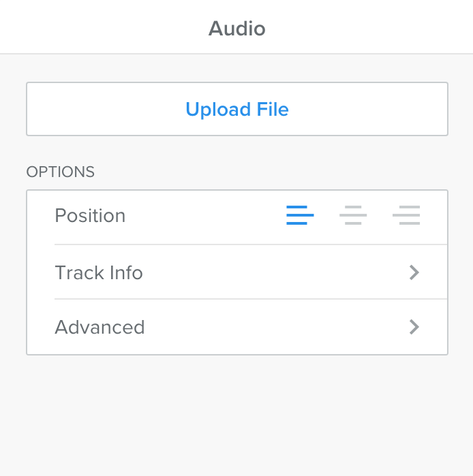Click the 'Audio' panel title
The image size is (473, 476).
click(236, 29)
